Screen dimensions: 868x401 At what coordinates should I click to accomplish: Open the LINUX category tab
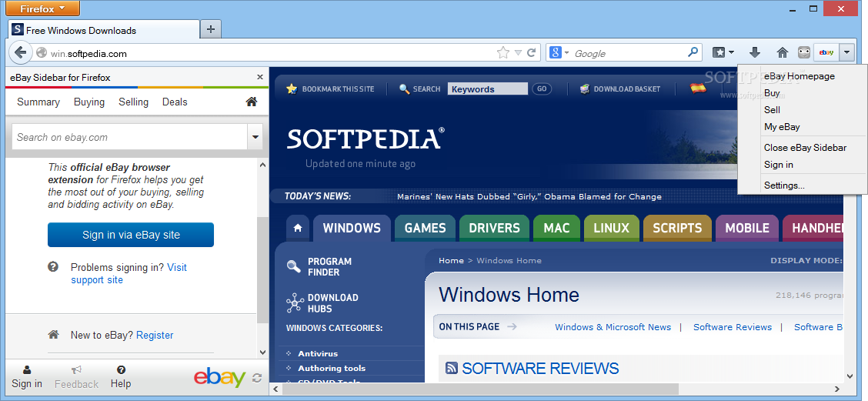(611, 228)
